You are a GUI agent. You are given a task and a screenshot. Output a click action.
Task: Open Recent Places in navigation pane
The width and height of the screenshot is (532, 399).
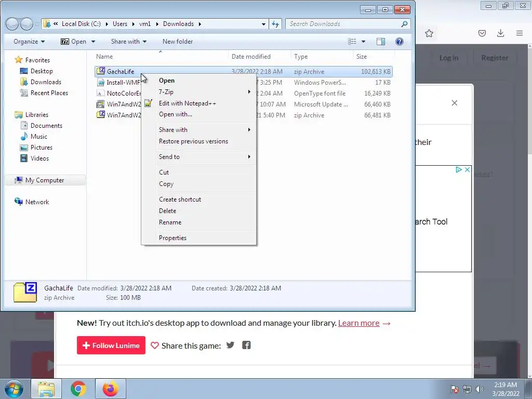tap(49, 92)
